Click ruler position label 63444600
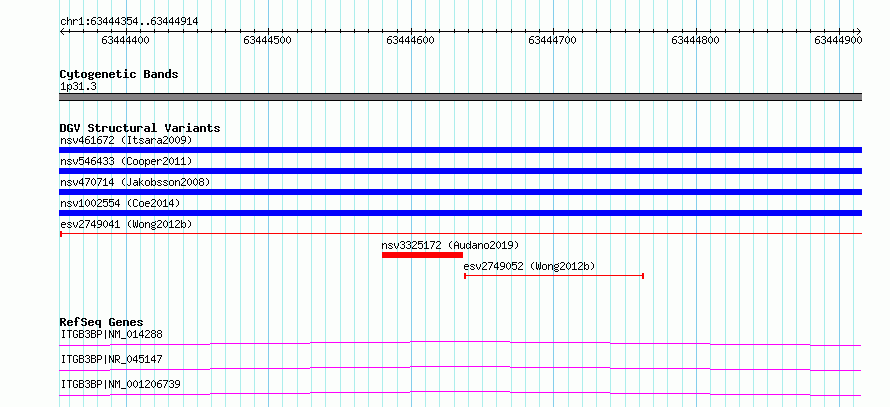890x407 pixels. click(410, 40)
